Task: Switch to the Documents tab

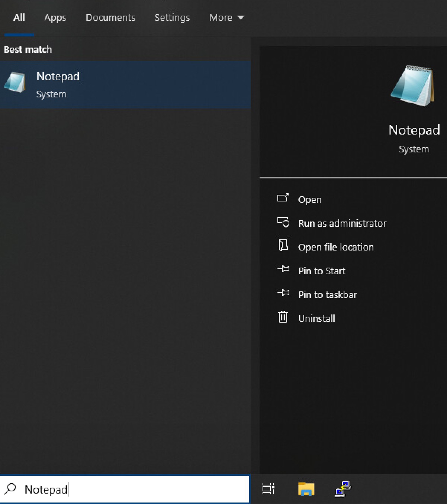Action: pyautogui.click(x=110, y=17)
